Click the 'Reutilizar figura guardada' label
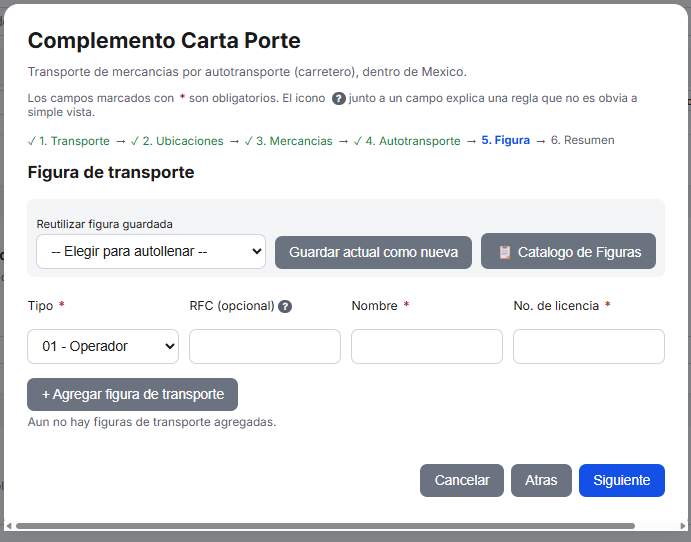Image resolution: width=691 pixels, height=542 pixels. tap(104, 224)
